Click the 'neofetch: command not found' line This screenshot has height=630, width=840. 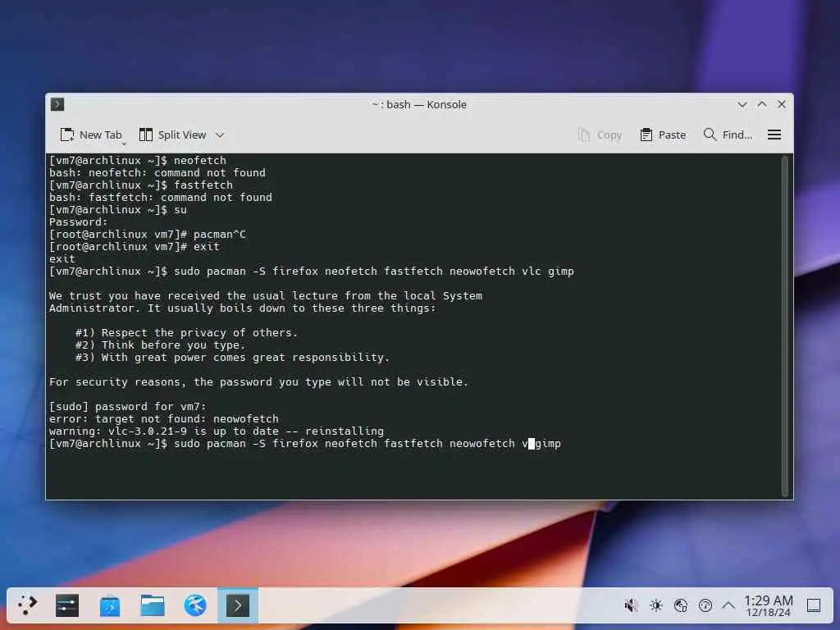point(157,172)
